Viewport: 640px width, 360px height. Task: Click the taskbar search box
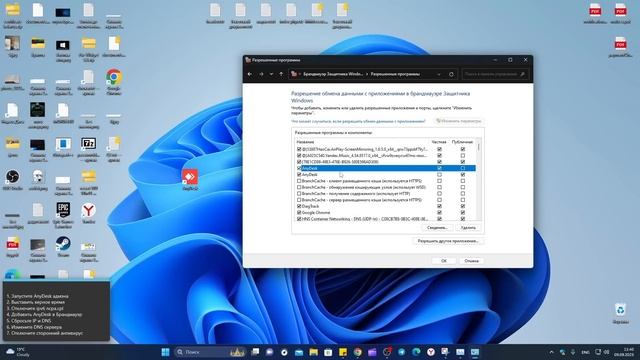click(210, 352)
